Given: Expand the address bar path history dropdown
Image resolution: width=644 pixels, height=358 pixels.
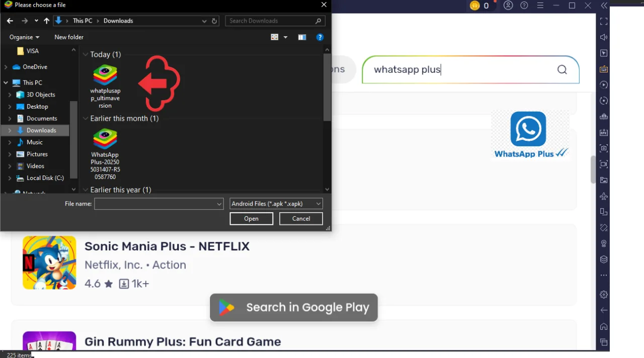Looking at the screenshot, I should point(204,21).
